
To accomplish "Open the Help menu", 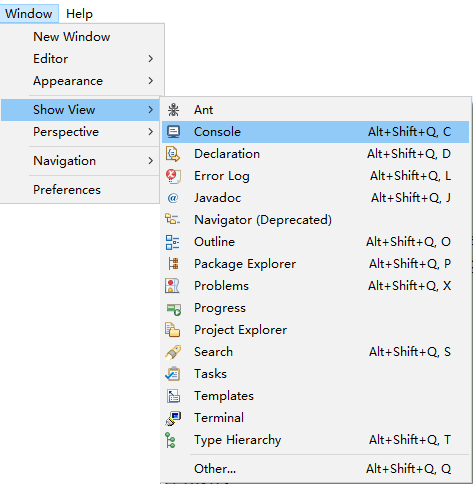I will 79,14.
